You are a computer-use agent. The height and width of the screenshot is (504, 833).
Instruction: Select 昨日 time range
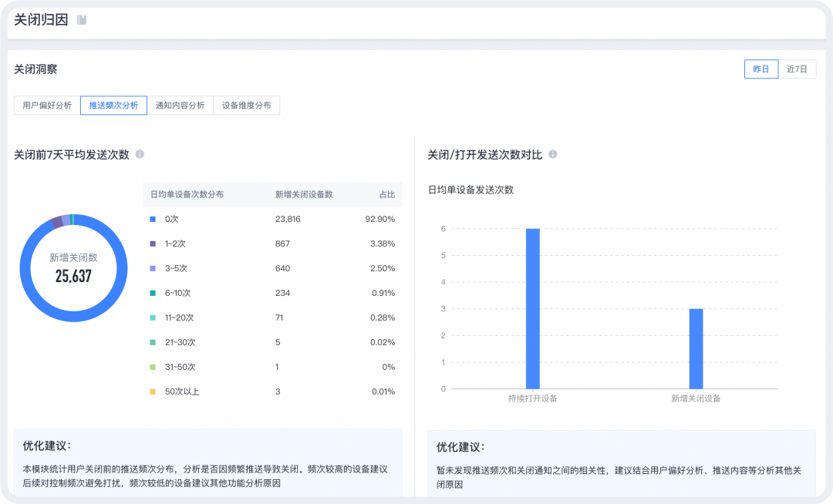tap(761, 69)
